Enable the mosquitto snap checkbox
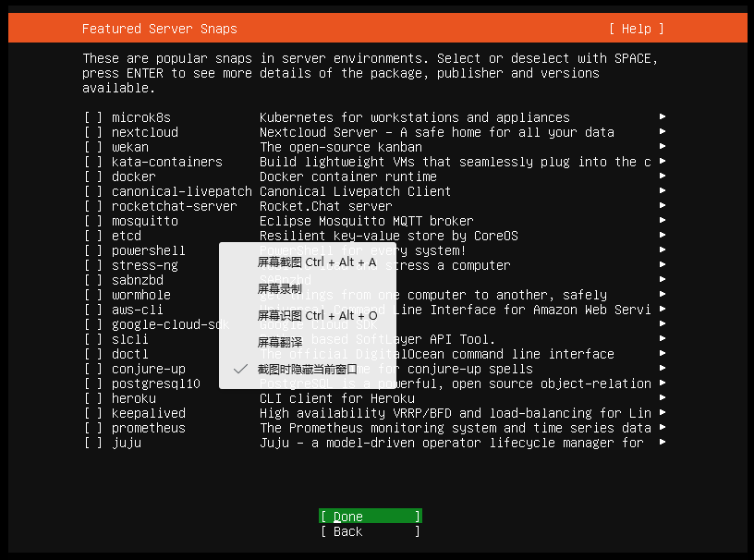Screen dimensions: 754x560 [x=93, y=221]
